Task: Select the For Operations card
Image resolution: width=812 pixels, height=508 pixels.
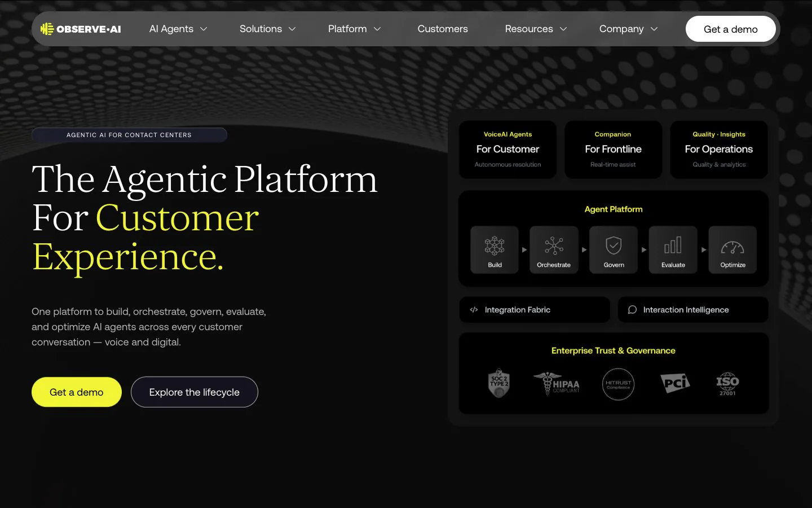Action: [x=719, y=150]
